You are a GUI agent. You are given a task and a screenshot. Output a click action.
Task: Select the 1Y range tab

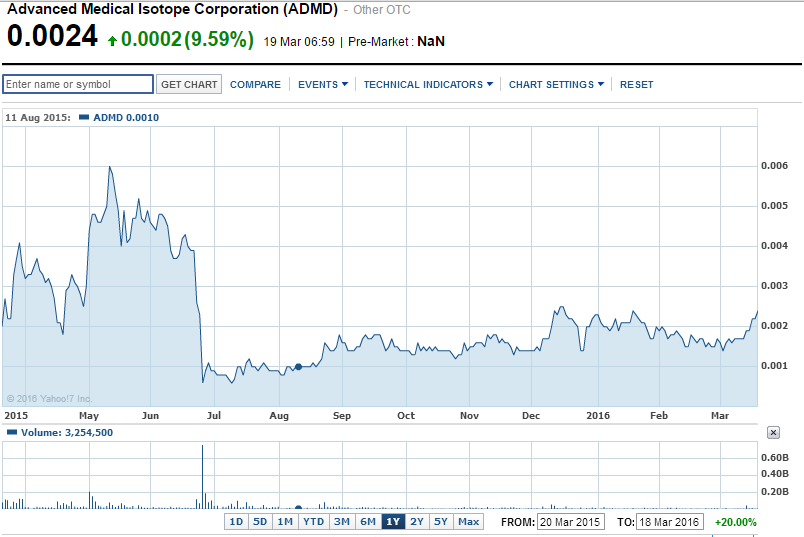(393, 522)
